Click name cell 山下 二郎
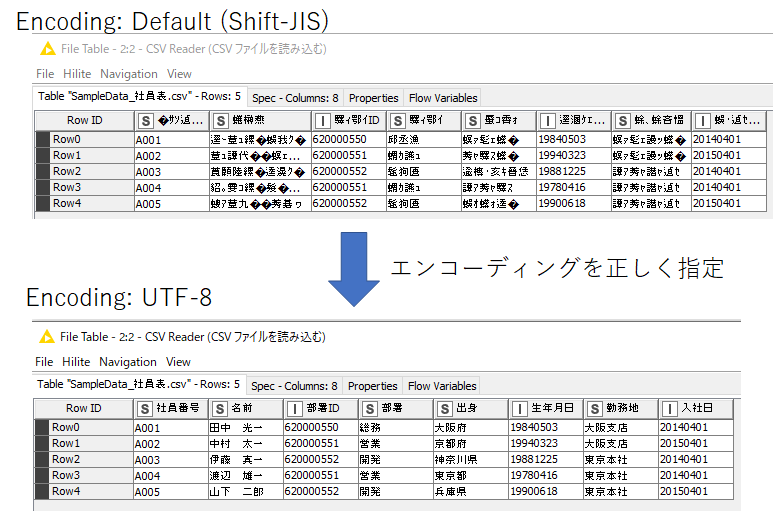The image size is (773, 511). pyautogui.click(x=246, y=491)
